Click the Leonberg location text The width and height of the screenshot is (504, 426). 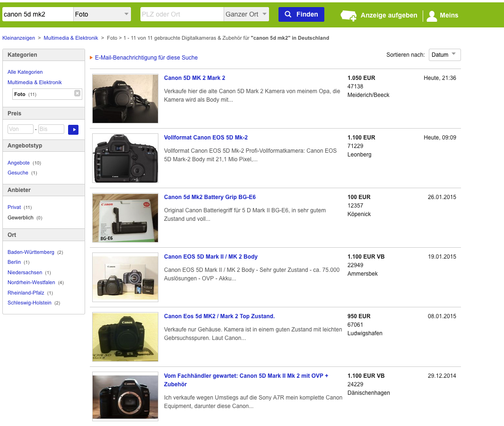[x=359, y=154]
